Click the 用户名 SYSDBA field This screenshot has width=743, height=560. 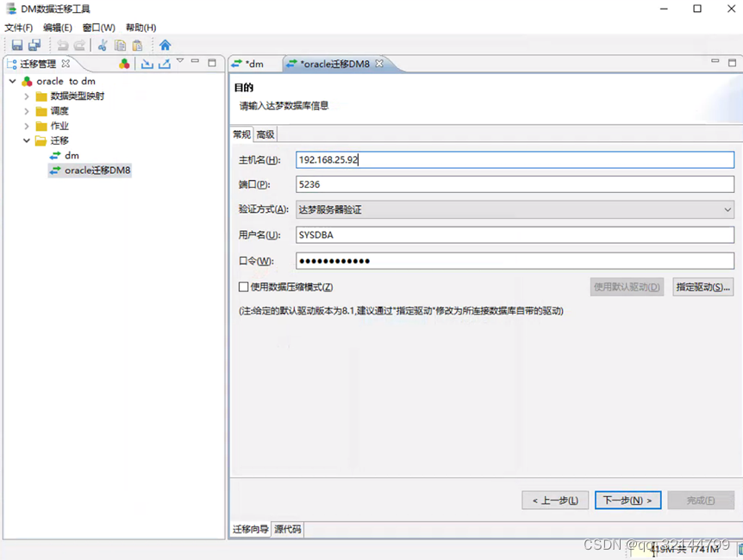[515, 235]
